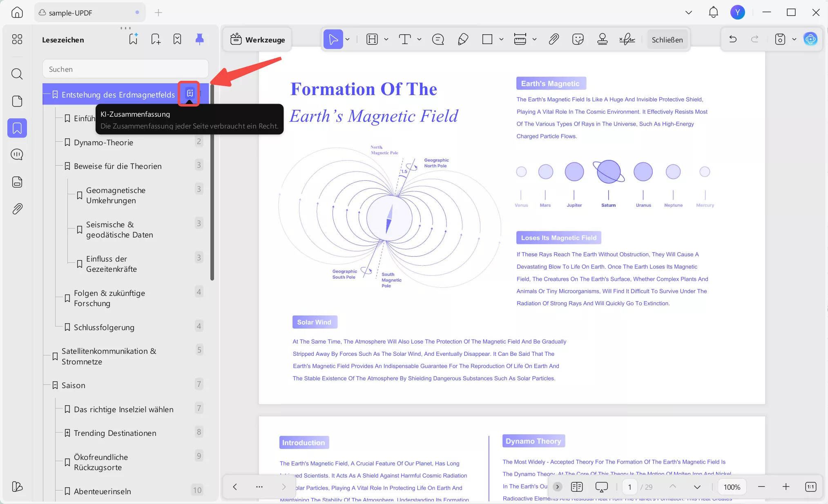Expand the save options dropdown arrow

(794, 39)
